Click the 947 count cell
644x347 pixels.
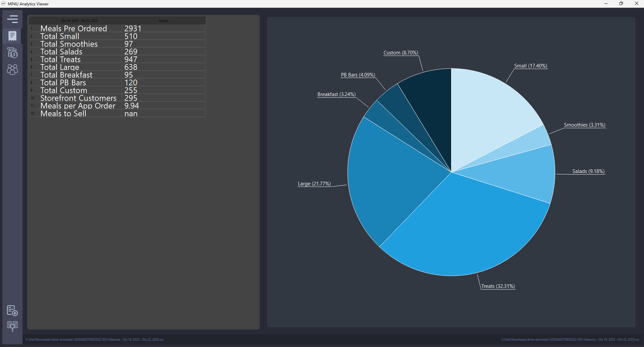point(163,59)
